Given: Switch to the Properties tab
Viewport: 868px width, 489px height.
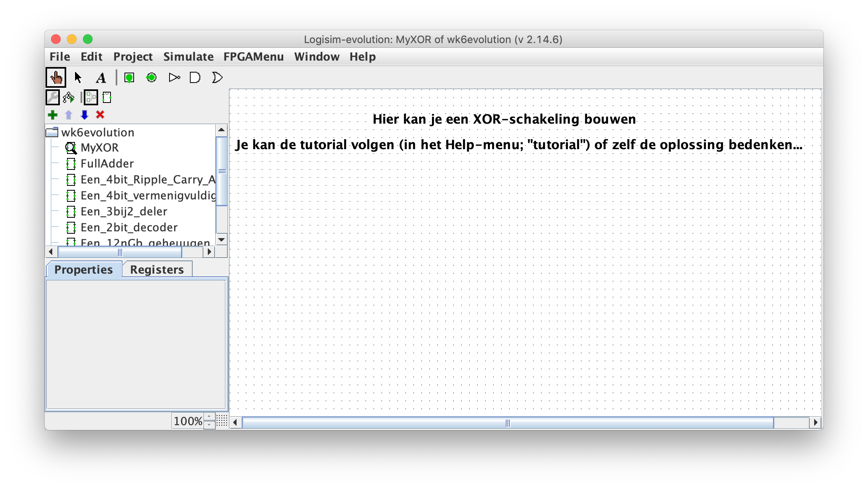Looking at the screenshot, I should pos(83,270).
